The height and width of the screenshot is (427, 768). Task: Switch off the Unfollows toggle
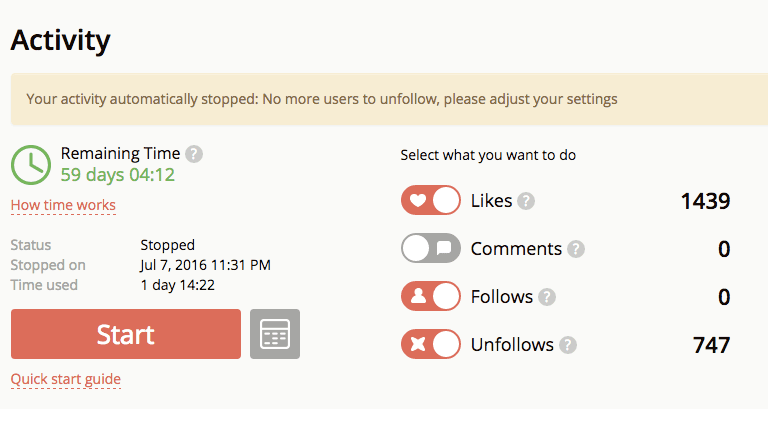click(431, 344)
